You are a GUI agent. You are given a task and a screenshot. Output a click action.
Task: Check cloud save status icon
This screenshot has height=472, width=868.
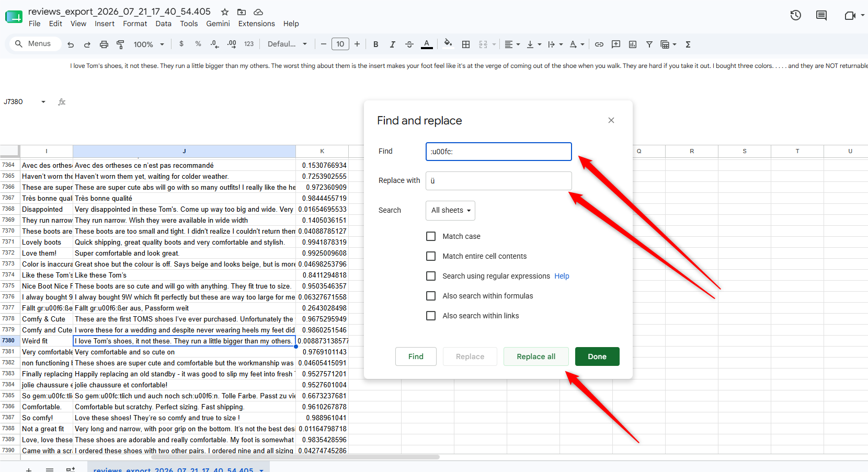pos(258,12)
